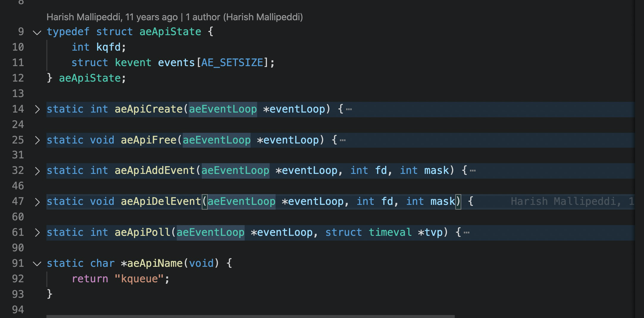Click the kevent struct type name
Image resolution: width=644 pixels, height=318 pixels.
tap(133, 63)
